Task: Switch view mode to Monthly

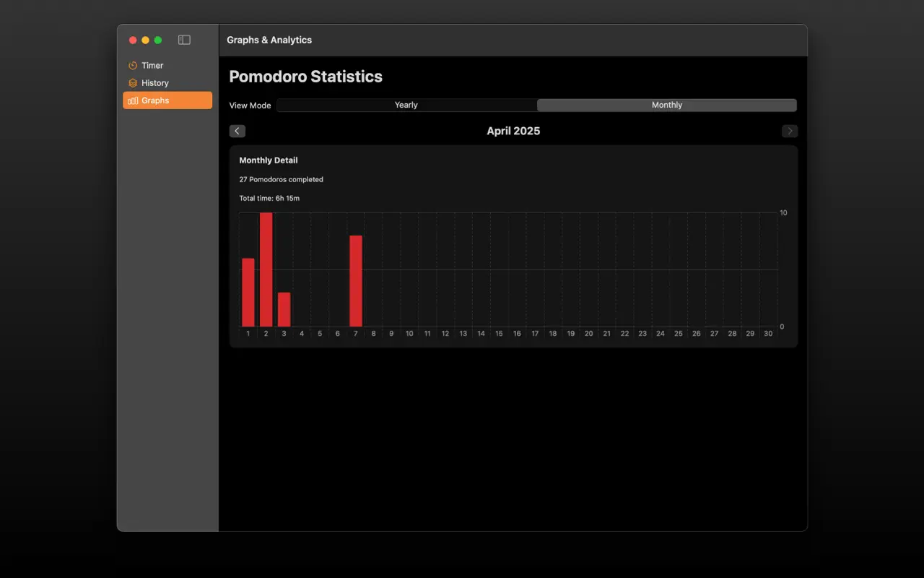Action: point(667,105)
